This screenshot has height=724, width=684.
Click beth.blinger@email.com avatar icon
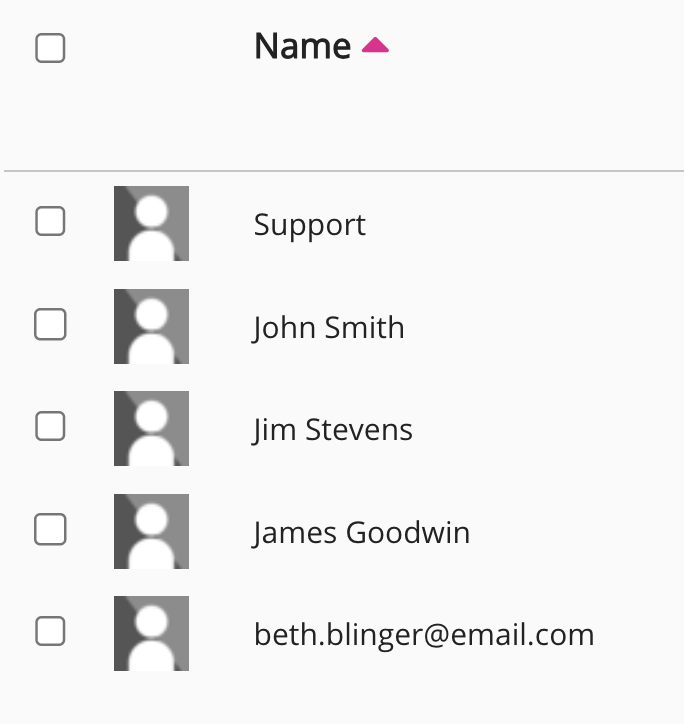(x=151, y=633)
